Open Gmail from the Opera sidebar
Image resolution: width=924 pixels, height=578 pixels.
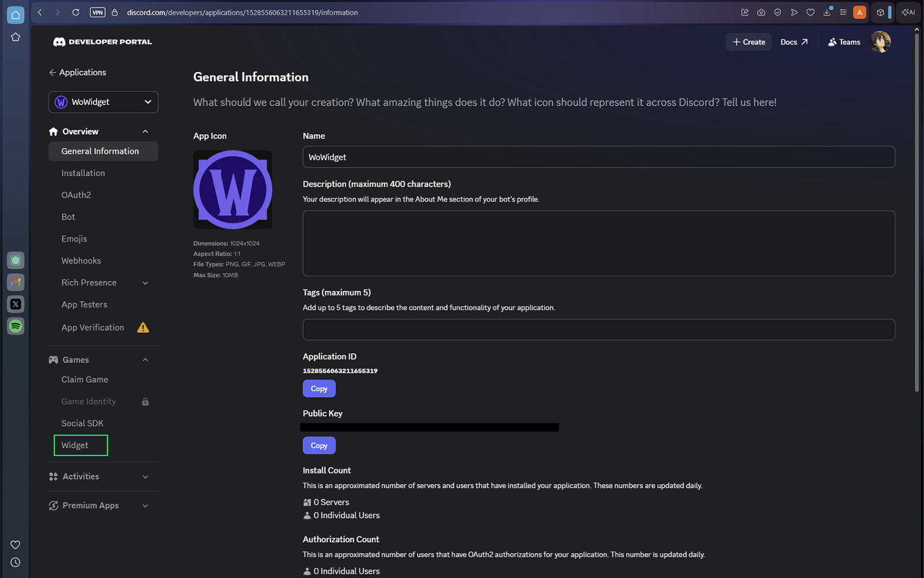pos(16,282)
